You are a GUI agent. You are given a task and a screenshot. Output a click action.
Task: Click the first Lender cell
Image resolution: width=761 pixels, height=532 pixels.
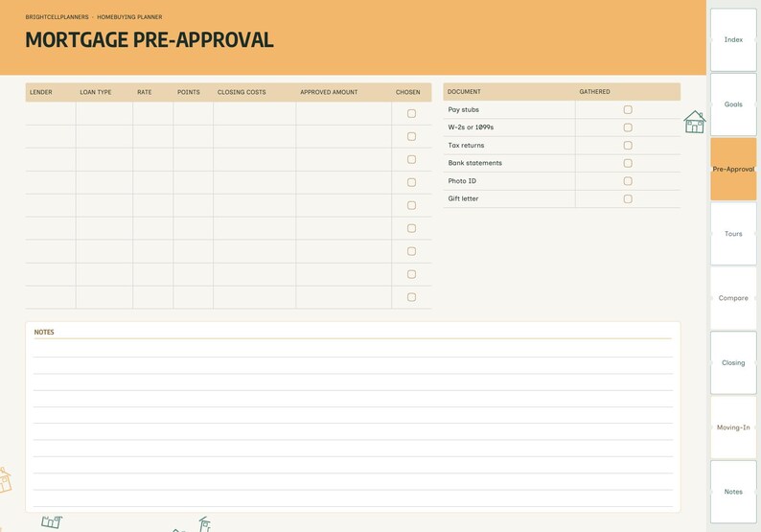click(x=51, y=113)
